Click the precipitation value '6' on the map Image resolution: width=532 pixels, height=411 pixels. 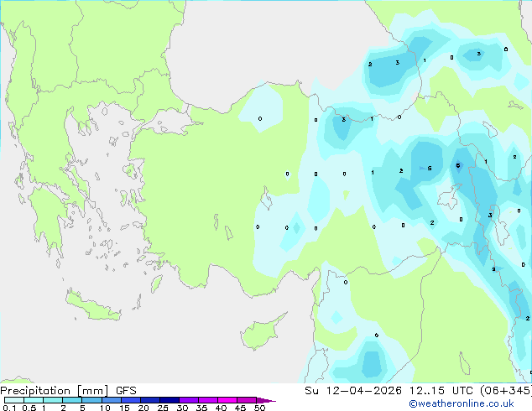pyautogui.click(x=458, y=165)
